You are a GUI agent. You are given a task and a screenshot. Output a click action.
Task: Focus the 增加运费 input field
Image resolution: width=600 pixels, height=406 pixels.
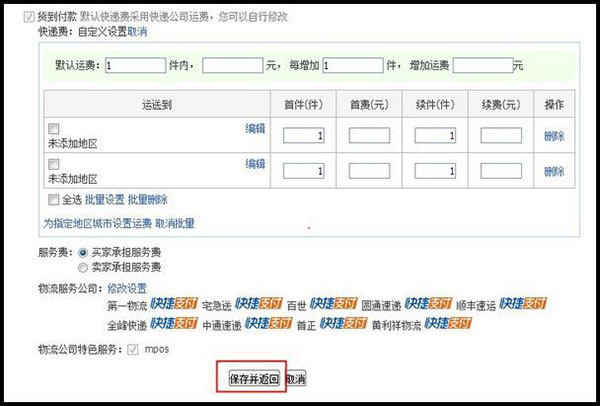(x=483, y=65)
